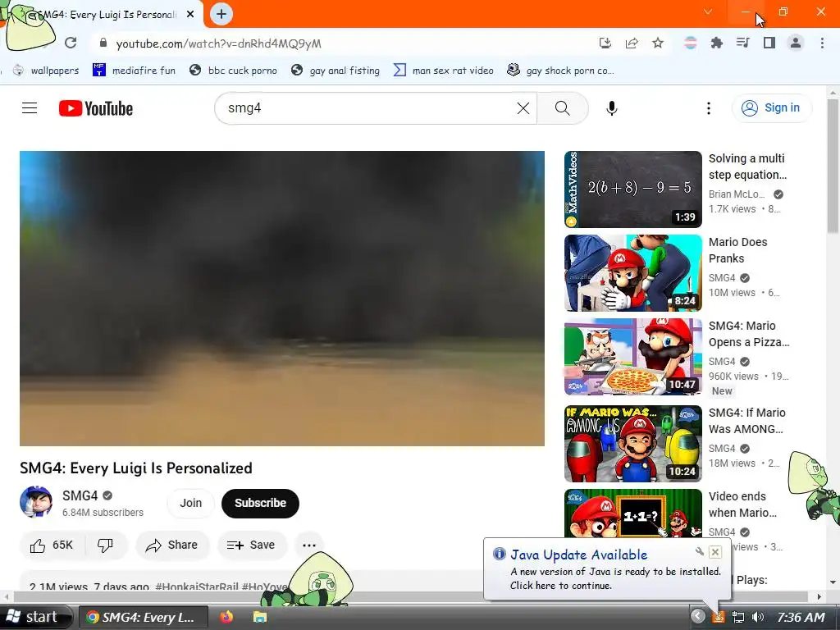Click the 7:36 AM taskbar clock
840x630 pixels.
point(801,617)
